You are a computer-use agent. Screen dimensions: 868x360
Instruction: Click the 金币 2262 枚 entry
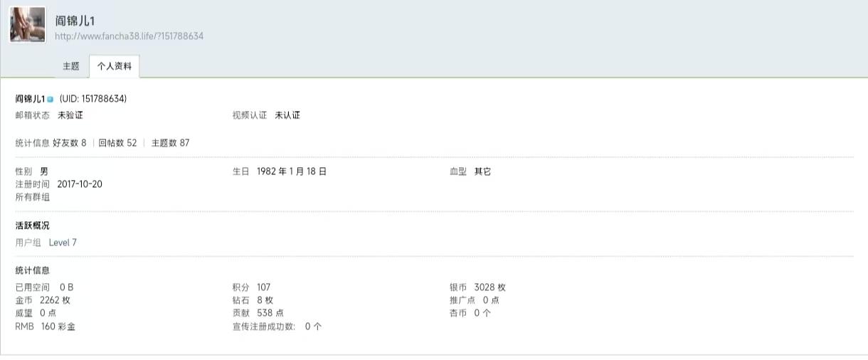[55, 300]
